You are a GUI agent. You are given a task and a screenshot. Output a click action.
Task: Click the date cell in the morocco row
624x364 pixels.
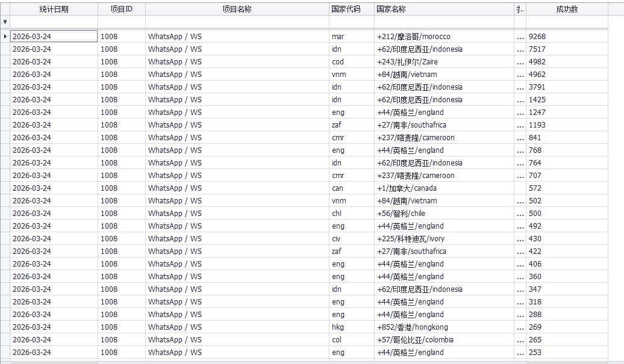[x=54, y=36]
